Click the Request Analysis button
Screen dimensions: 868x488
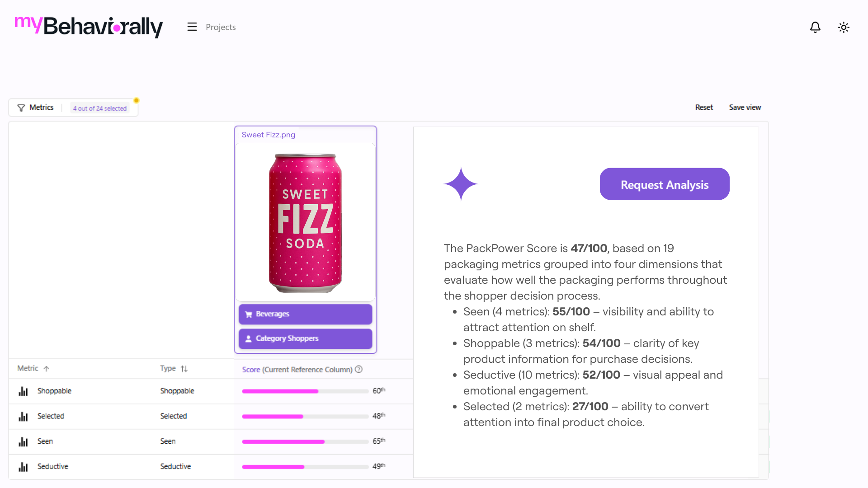[x=665, y=184]
